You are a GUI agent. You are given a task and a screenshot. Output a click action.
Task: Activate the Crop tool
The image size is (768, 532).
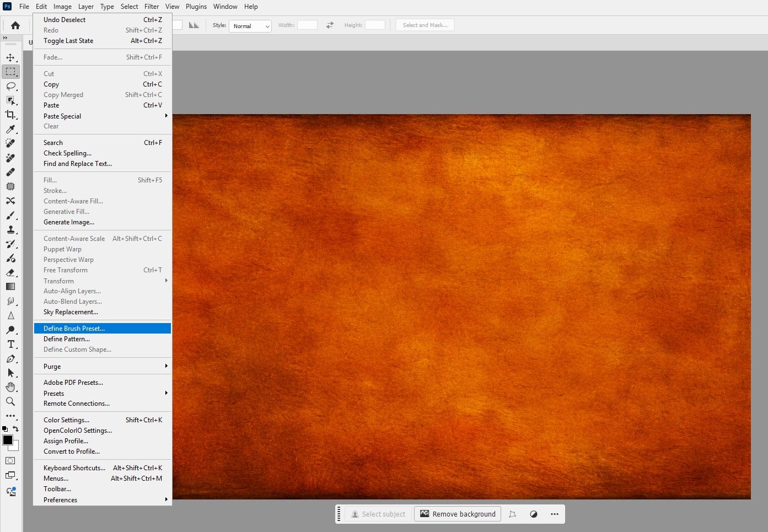tap(11, 115)
